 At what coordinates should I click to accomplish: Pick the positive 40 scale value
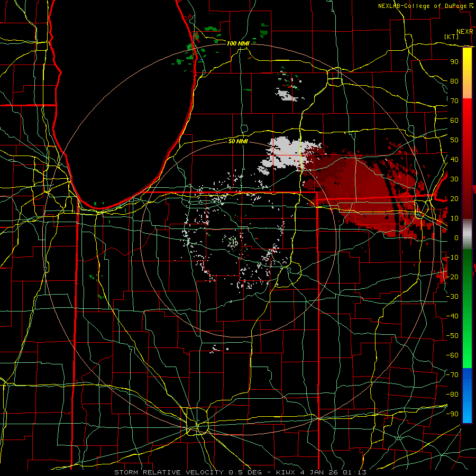point(454,159)
